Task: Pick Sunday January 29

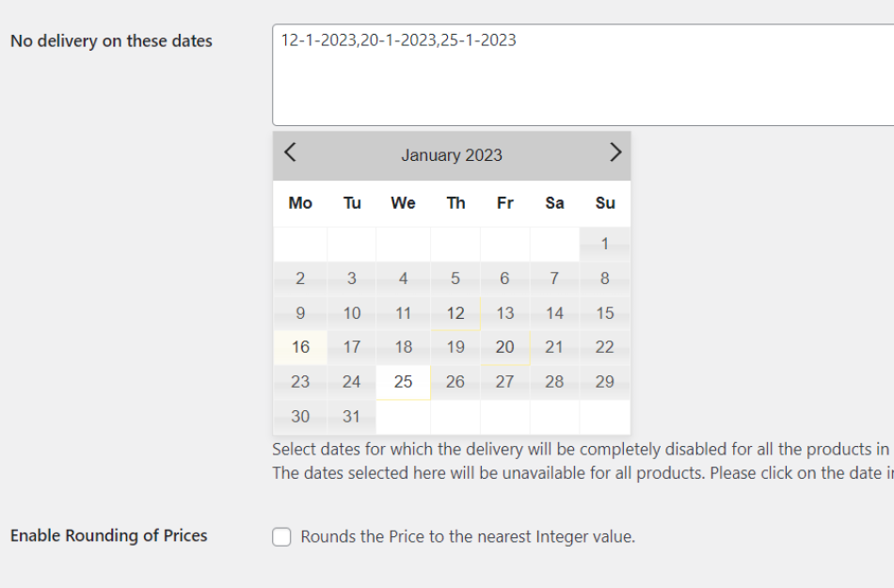Action: 604,382
